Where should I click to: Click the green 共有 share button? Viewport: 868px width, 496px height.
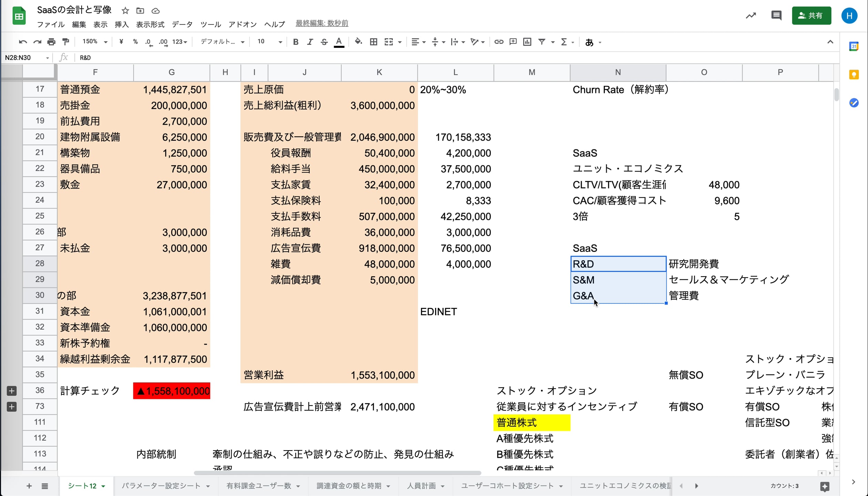point(811,15)
